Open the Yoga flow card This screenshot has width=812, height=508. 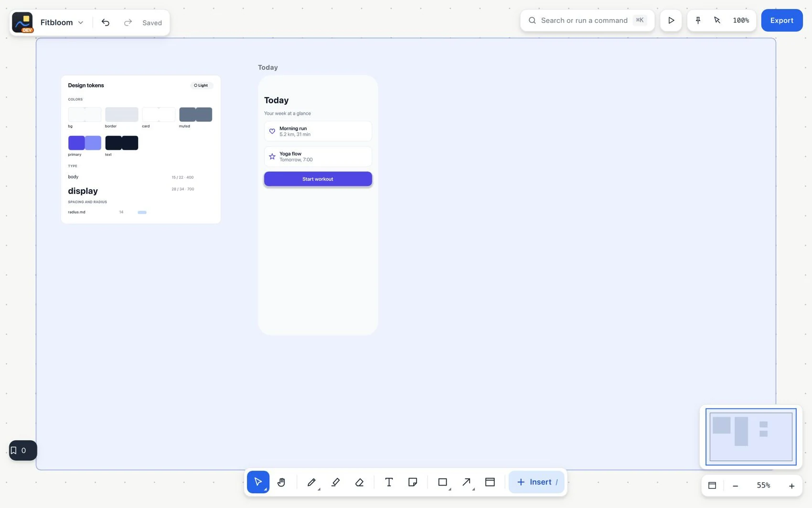[x=318, y=157]
